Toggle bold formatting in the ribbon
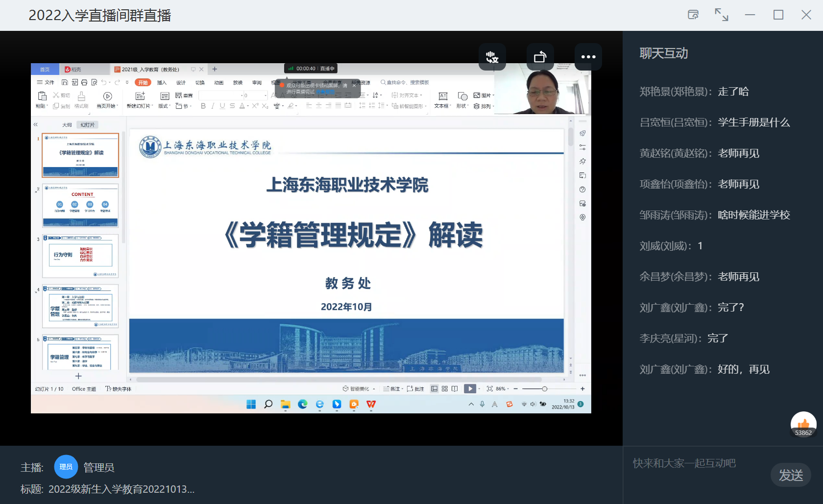The width and height of the screenshot is (823, 504). coord(203,106)
